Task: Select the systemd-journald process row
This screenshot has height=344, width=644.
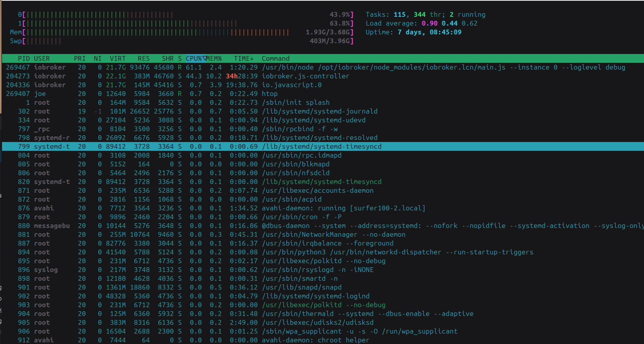Action: click(x=323, y=111)
